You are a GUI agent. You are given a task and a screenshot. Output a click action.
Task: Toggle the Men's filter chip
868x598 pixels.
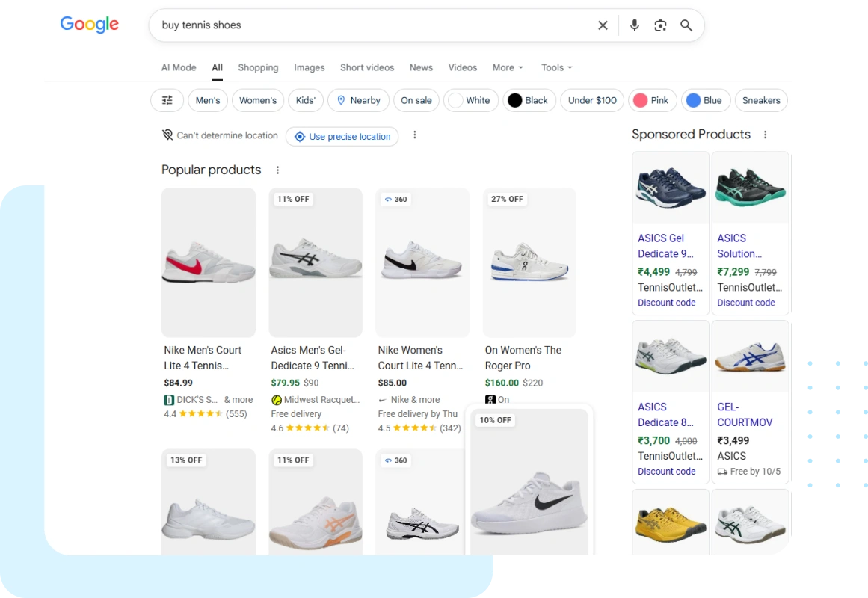(x=208, y=100)
